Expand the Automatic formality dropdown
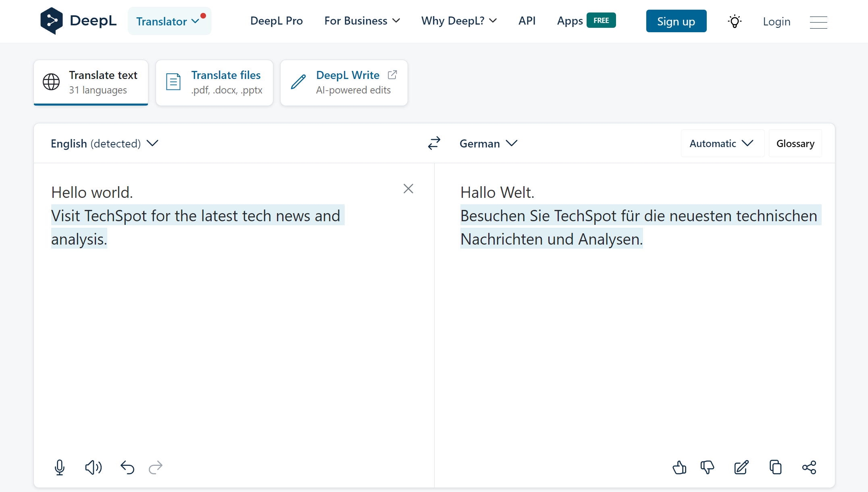Screen dimensions: 868x492 pyautogui.click(x=721, y=143)
